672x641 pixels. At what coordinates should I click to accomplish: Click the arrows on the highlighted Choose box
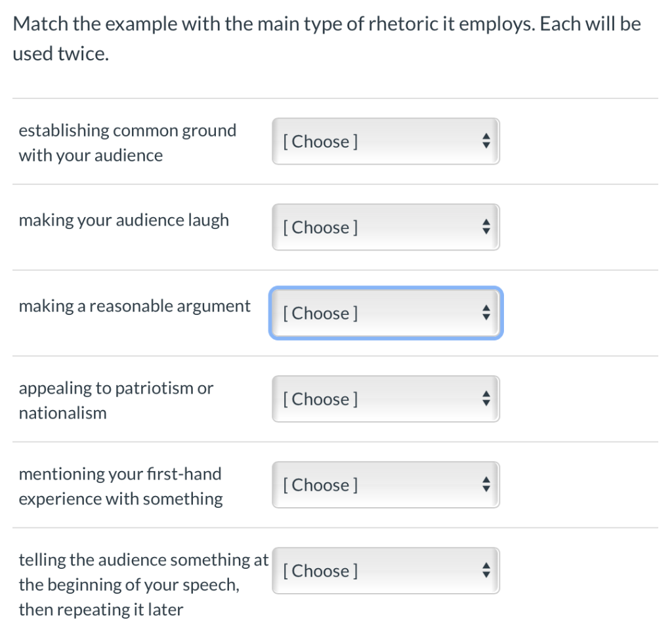[x=486, y=313]
